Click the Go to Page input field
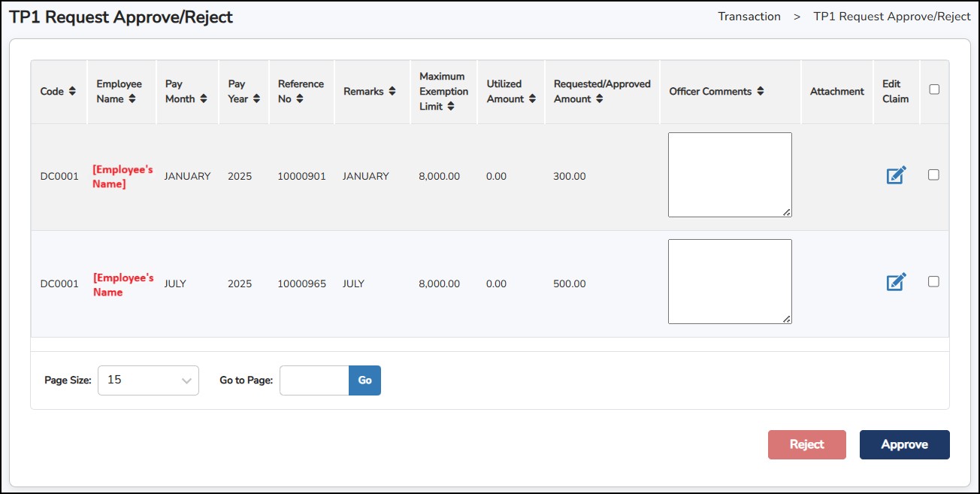This screenshot has height=494, width=980. pyautogui.click(x=314, y=380)
